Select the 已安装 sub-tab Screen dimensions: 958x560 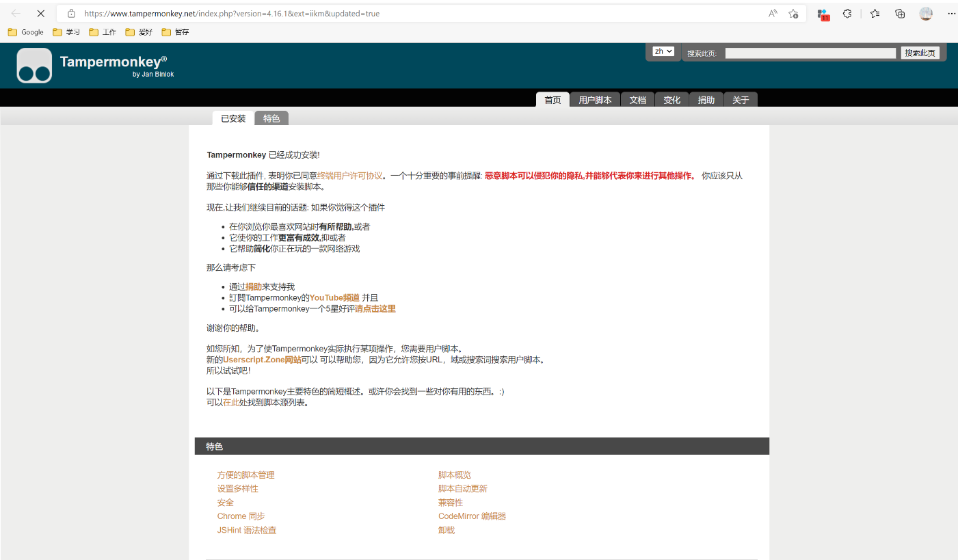click(233, 118)
